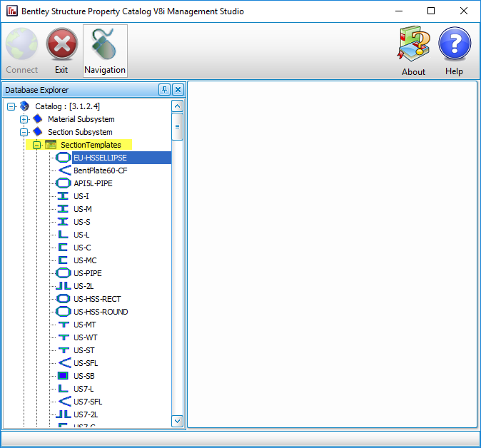Close the Database Explorer panel

[178, 90]
